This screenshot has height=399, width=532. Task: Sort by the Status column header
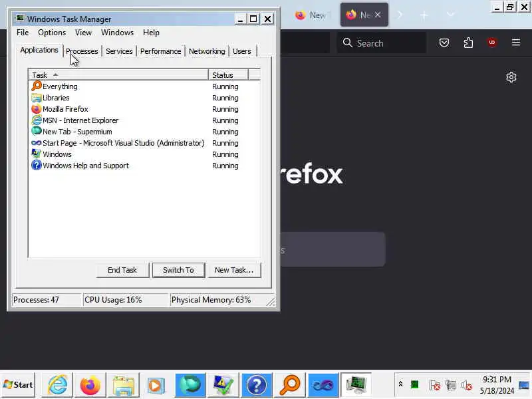pos(228,75)
